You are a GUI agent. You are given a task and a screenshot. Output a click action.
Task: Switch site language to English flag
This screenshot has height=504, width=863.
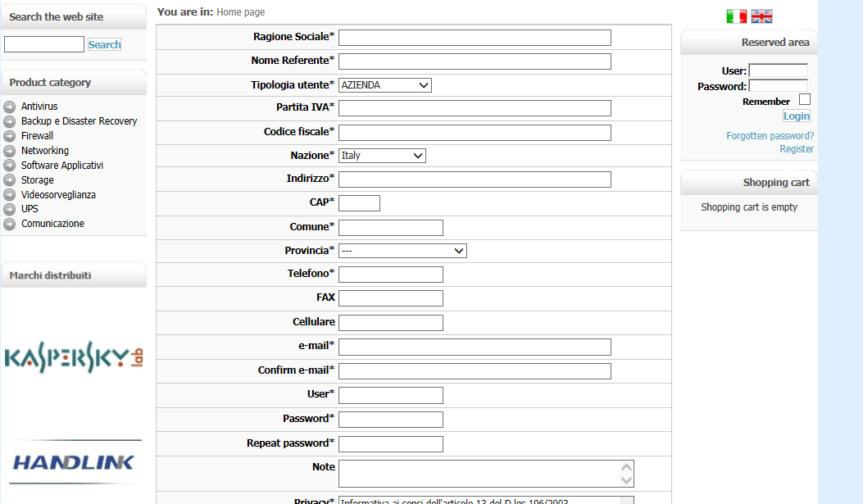coord(761,16)
